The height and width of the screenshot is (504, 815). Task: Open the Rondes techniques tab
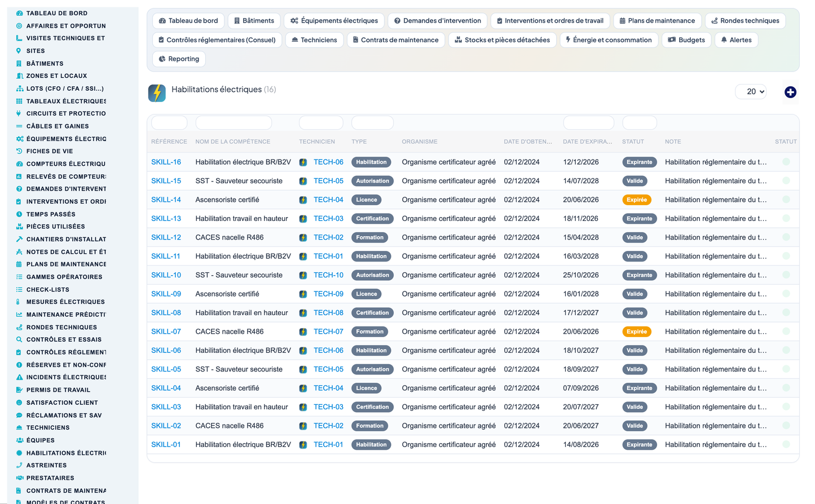click(x=745, y=21)
